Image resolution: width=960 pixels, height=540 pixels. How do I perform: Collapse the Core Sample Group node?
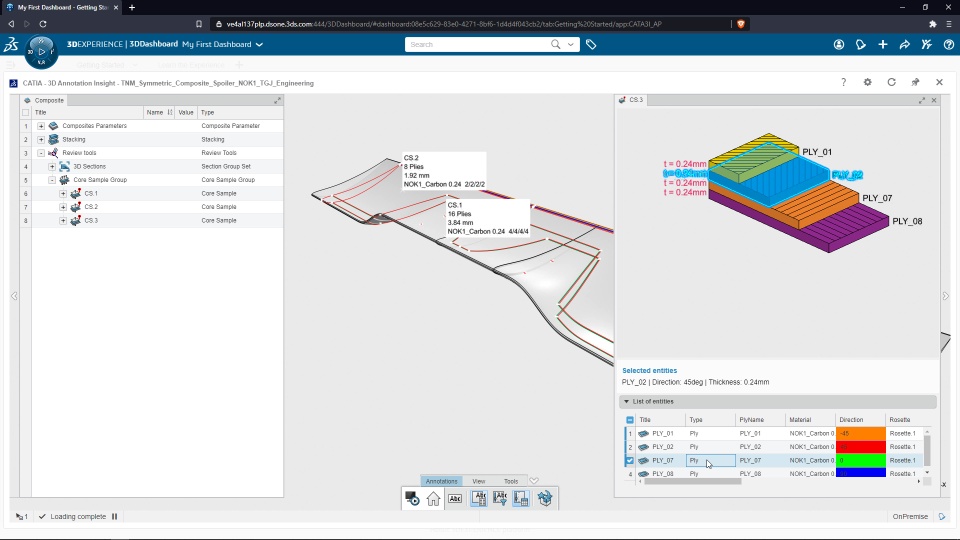(x=52, y=180)
